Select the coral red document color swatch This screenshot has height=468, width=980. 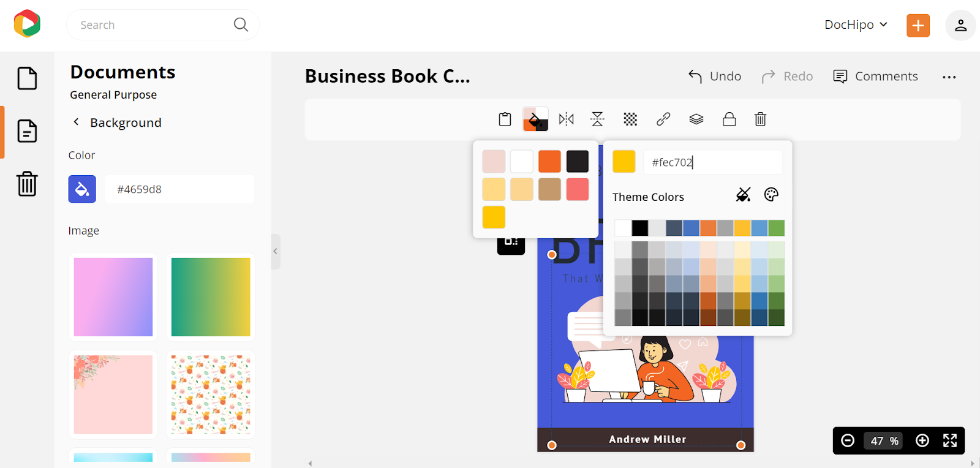[578, 189]
